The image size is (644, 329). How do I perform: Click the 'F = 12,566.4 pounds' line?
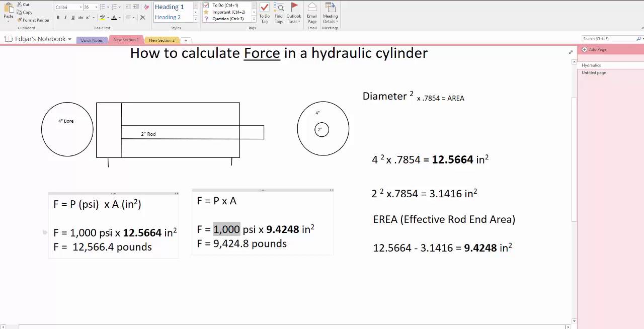point(103,247)
